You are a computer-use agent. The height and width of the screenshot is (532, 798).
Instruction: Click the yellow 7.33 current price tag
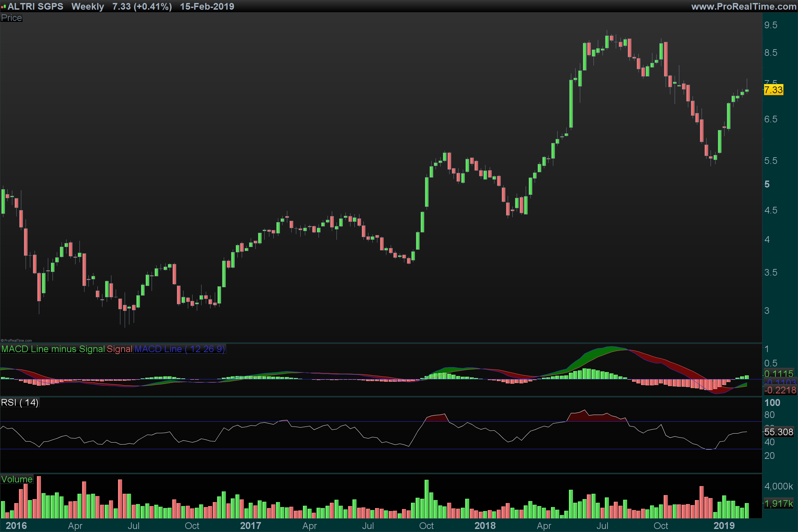(x=773, y=90)
